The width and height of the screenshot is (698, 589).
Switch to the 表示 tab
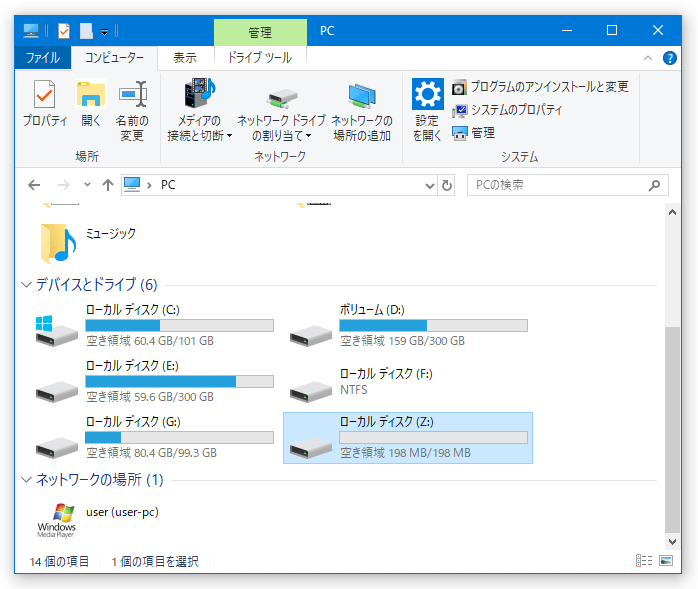185,58
